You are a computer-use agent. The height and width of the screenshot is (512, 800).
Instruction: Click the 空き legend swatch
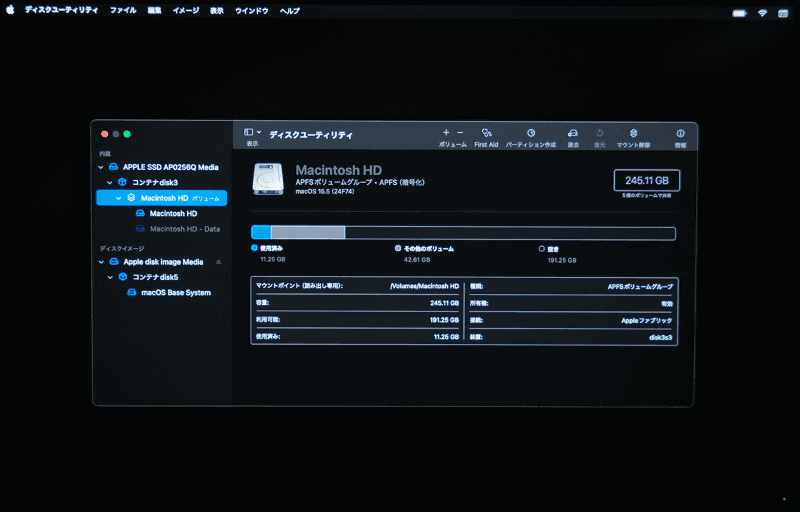click(541, 249)
